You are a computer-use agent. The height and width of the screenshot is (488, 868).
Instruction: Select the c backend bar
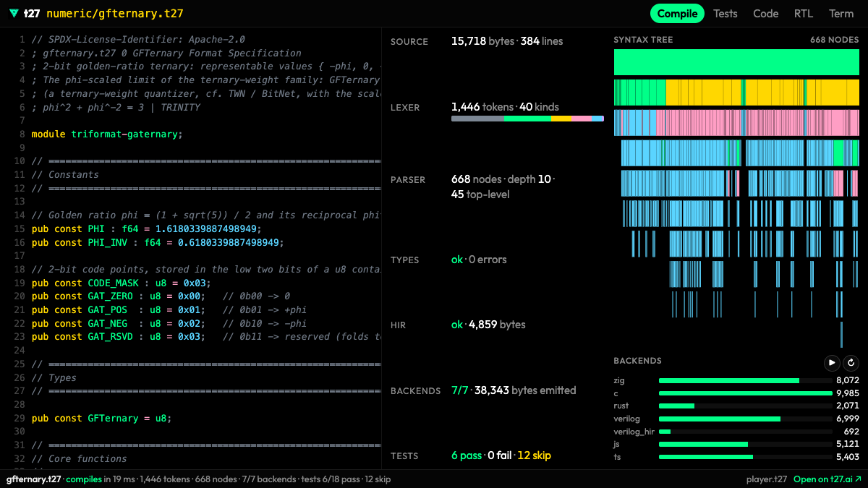(745, 393)
